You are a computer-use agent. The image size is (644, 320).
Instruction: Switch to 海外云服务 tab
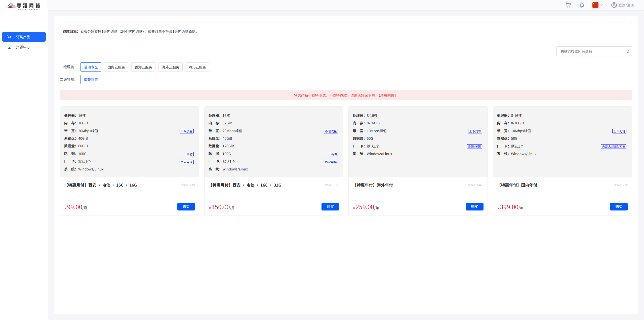(171, 67)
